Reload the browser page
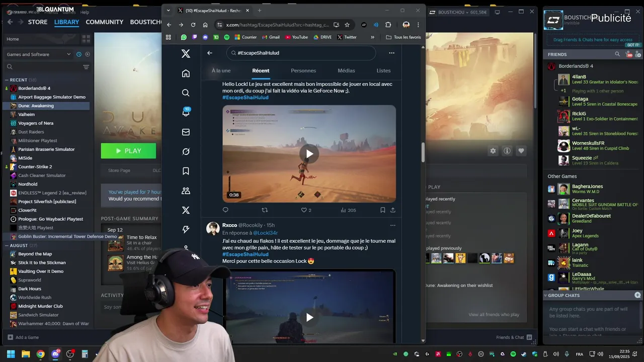The height and width of the screenshot is (362, 644). click(193, 25)
